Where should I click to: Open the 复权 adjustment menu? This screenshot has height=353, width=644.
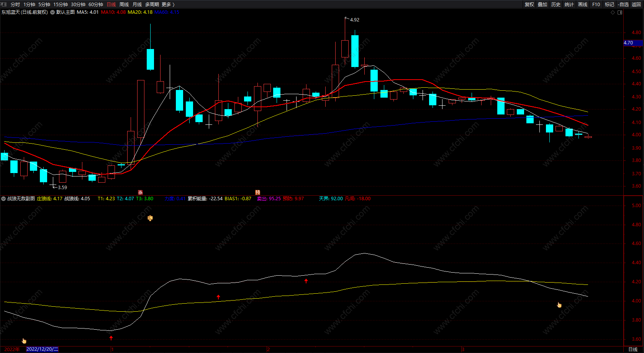(529, 5)
